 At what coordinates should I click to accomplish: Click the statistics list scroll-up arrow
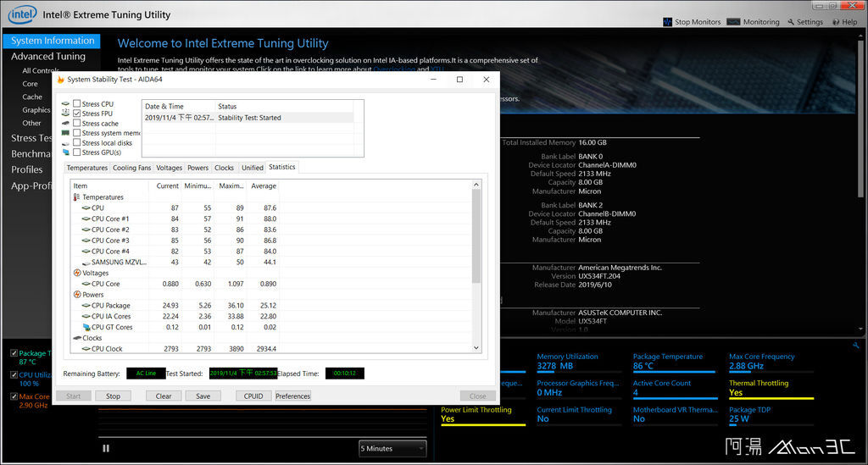[476, 185]
